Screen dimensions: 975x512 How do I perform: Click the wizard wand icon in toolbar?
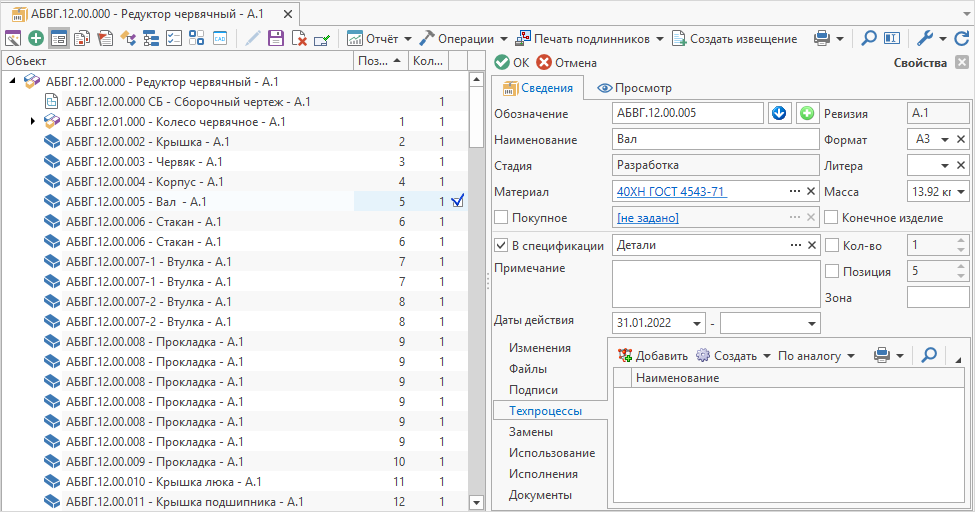pos(13,39)
